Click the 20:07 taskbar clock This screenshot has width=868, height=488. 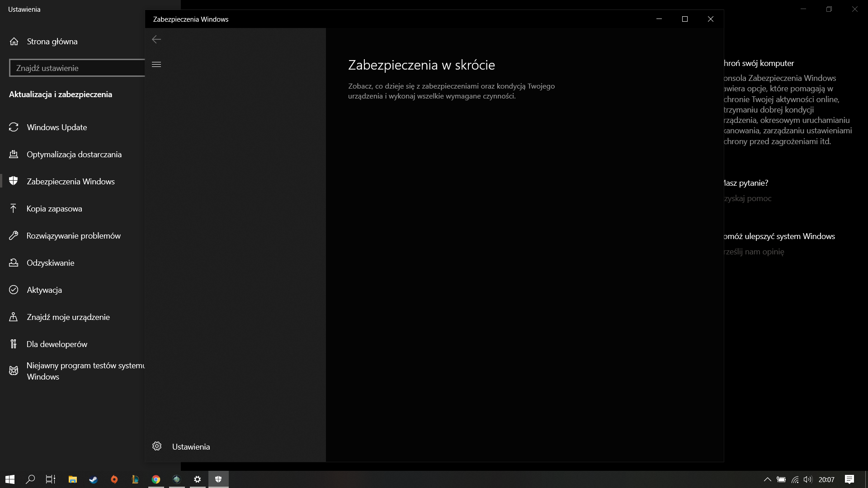(x=826, y=479)
